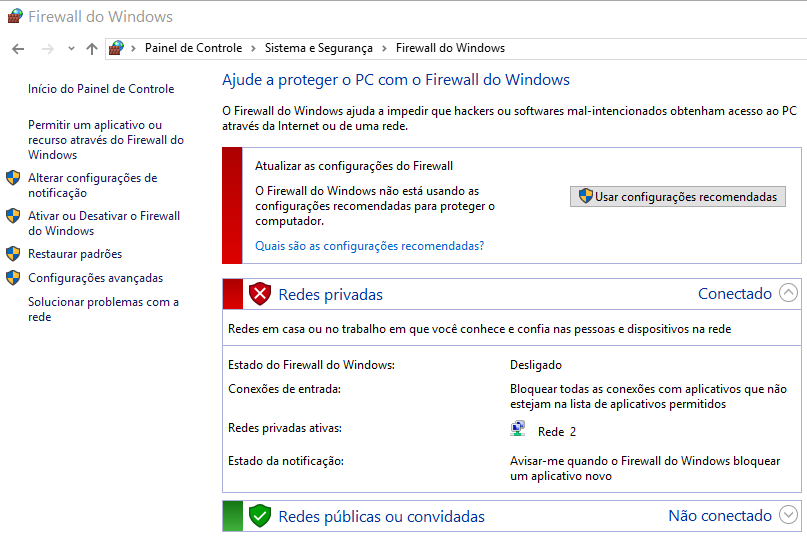Click heading Ajude a proteger o PC
Screen dimensions: 807x544
pyautogui.click(x=396, y=80)
